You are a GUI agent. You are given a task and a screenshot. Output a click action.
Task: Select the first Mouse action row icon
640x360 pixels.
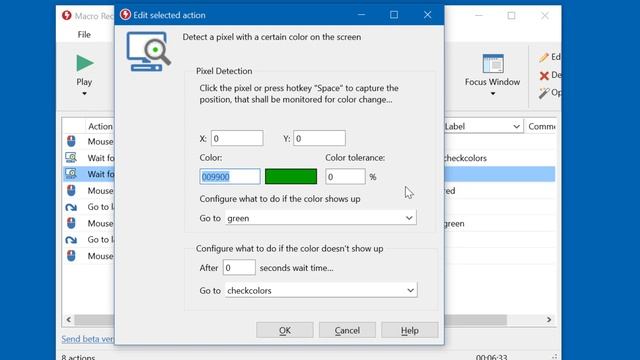[71, 141]
